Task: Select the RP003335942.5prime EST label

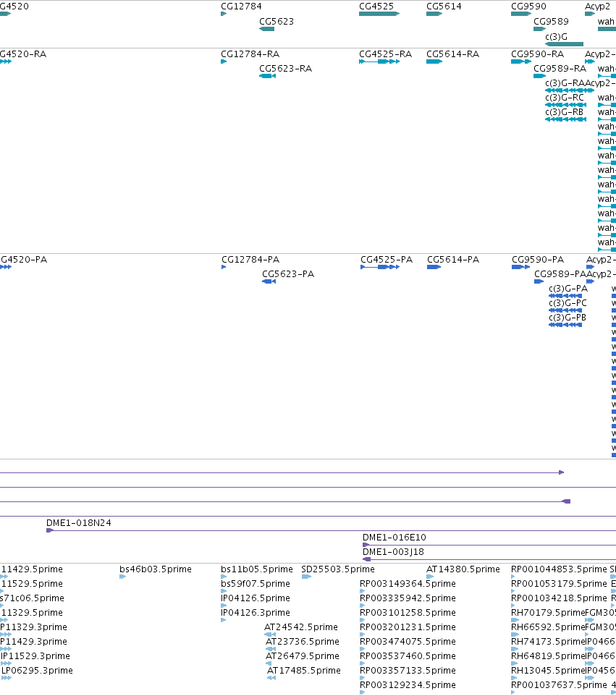Action: [x=408, y=598]
